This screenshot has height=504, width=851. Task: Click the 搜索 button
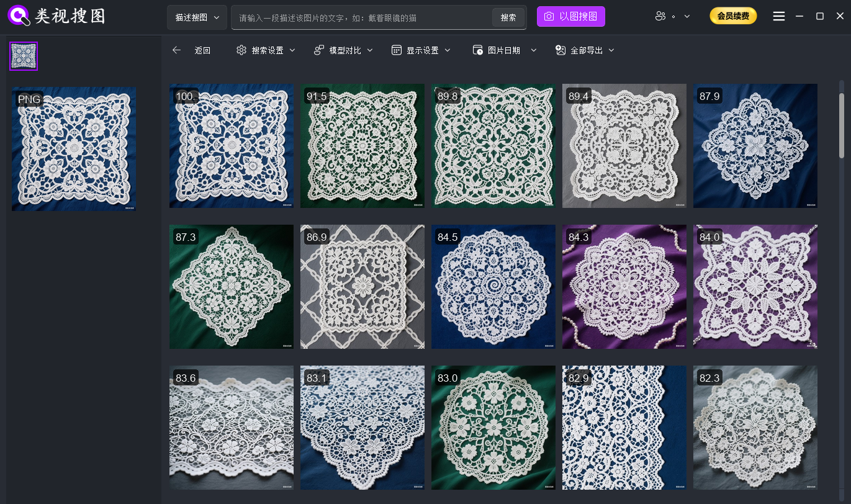pyautogui.click(x=508, y=17)
